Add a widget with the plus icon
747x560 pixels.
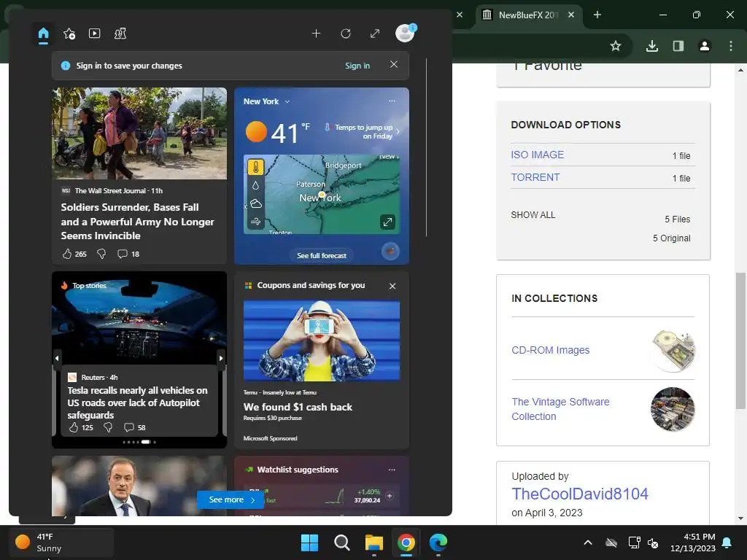[316, 34]
